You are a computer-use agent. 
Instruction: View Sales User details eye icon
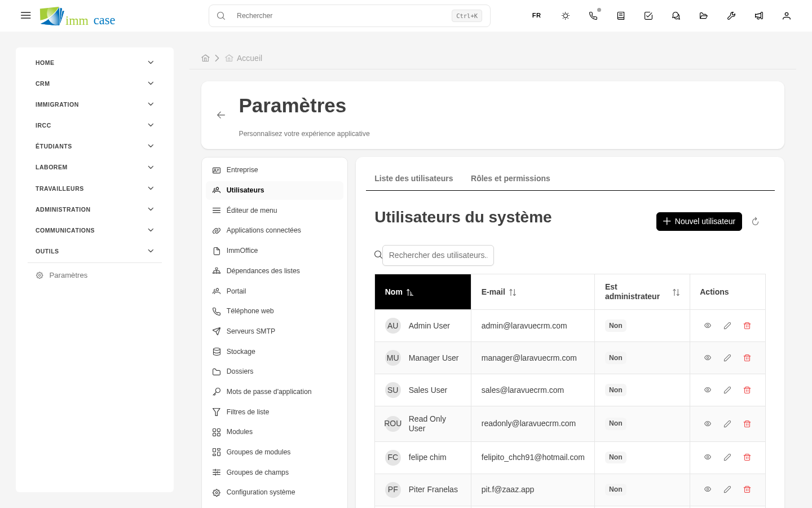pos(708,390)
